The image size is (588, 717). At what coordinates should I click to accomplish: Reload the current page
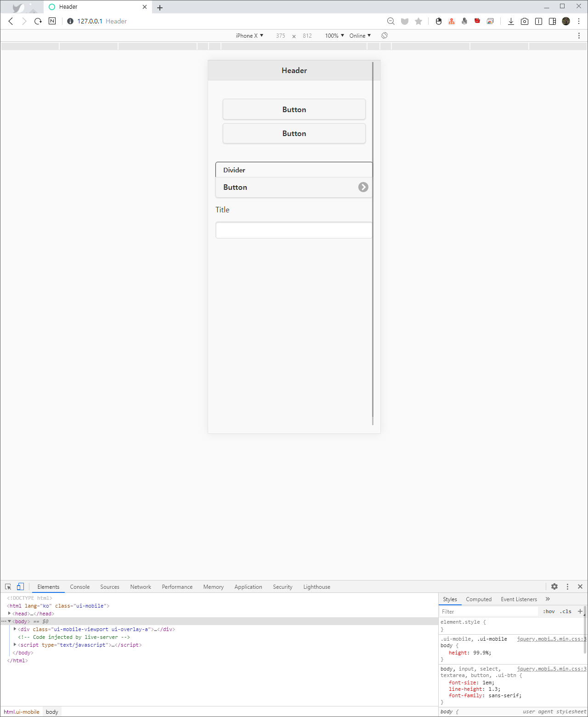tap(38, 21)
